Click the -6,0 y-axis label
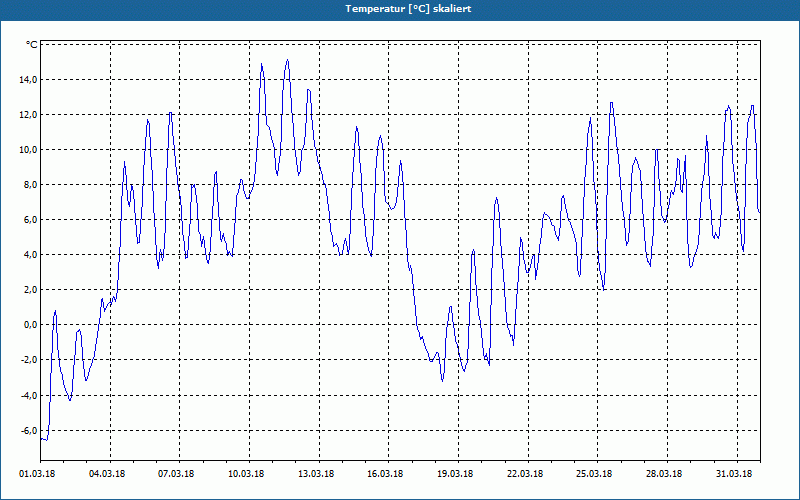The width and height of the screenshot is (800, 500). pyautogui.click(x=29, y=431)
